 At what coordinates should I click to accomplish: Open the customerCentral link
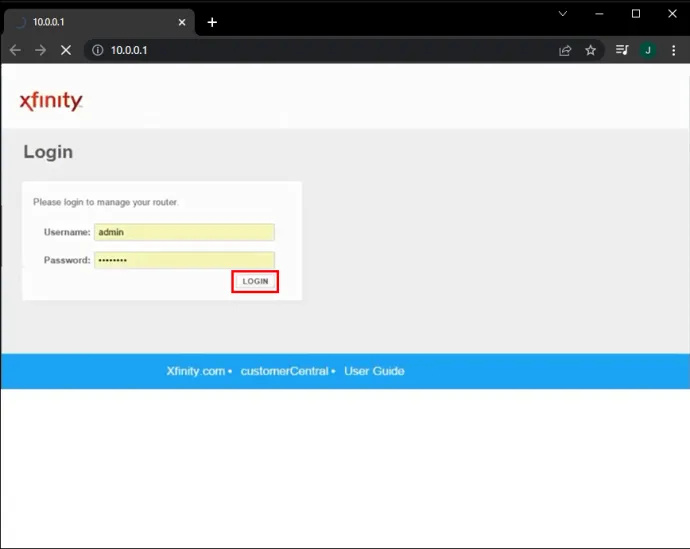[284, 371]
